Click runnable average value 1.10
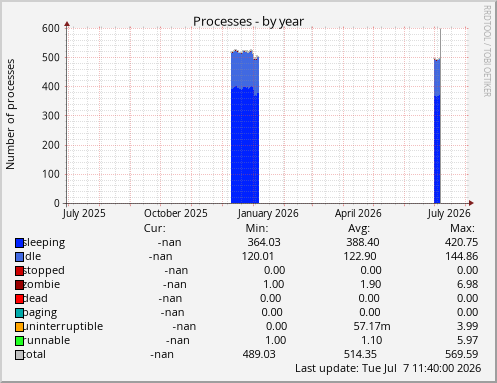 372,340
